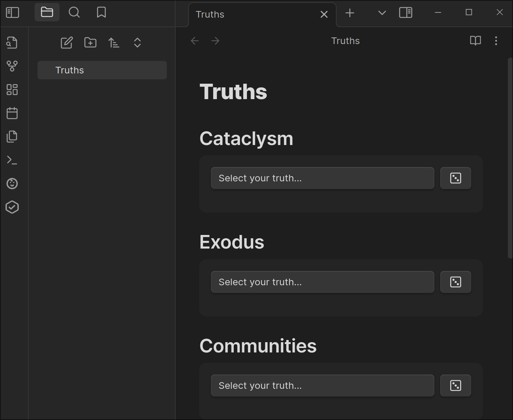Open the bookmarks pane icon
This screenshot has height=420, width=513.
(101, 12)
